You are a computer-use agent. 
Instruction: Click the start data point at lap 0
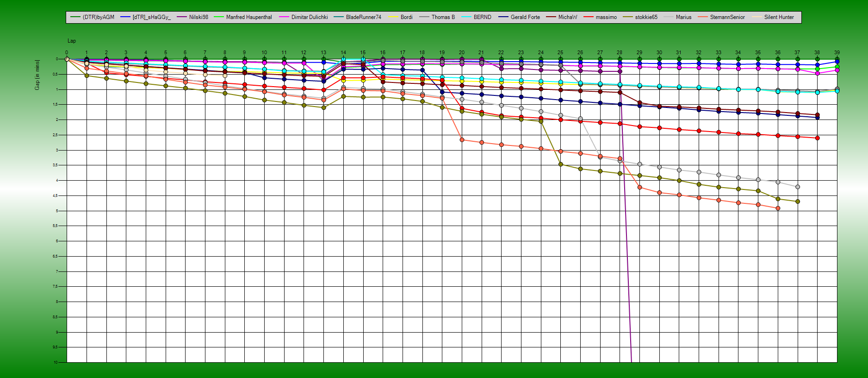(67, 59)
